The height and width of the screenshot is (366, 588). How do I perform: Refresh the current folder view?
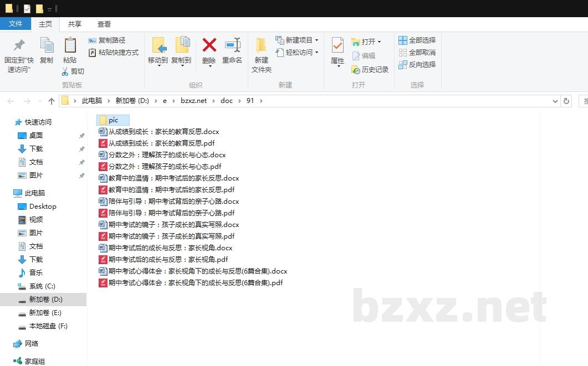point(566,101)
